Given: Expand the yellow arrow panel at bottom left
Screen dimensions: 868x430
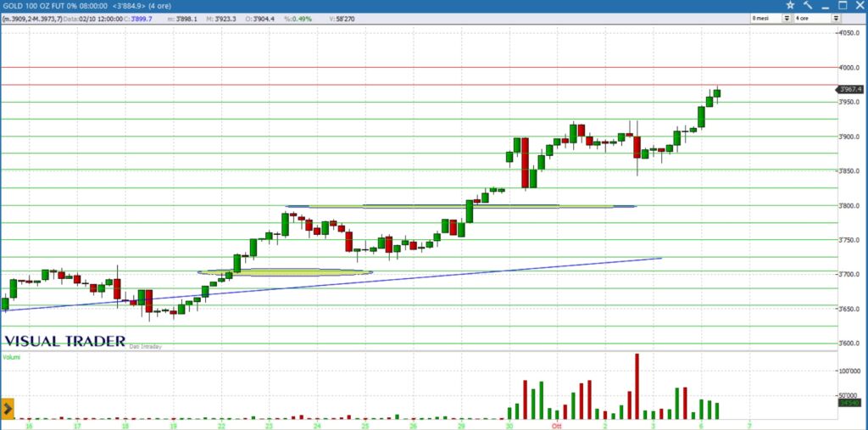Looking at the screenshot, I should tap(8, 408).
